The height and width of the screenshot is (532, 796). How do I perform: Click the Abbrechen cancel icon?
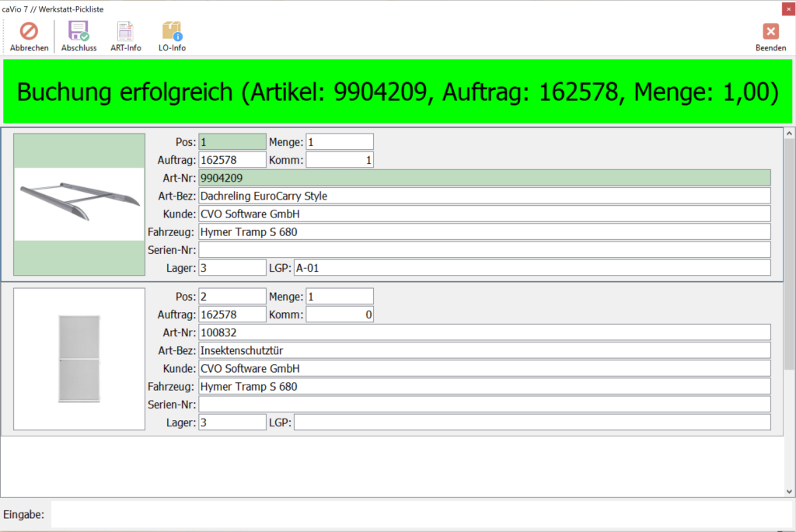[x=29, y=31]
